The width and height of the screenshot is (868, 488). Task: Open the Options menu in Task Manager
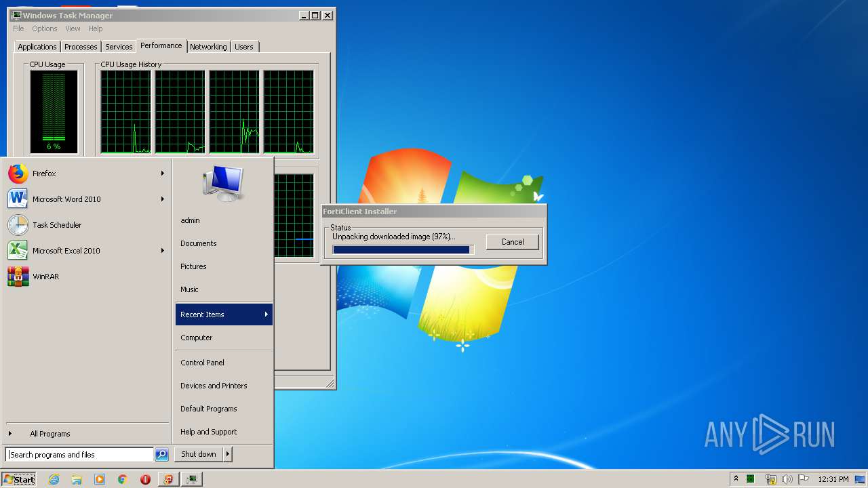45,28
